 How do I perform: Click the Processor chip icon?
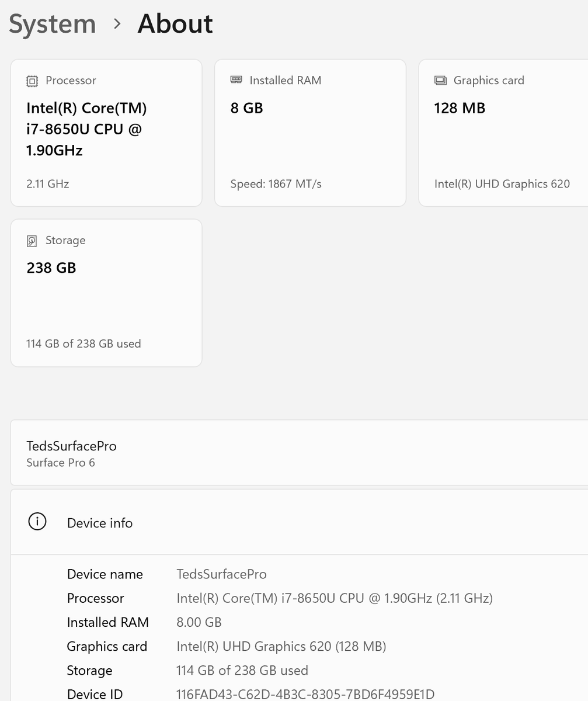[32, 81]
